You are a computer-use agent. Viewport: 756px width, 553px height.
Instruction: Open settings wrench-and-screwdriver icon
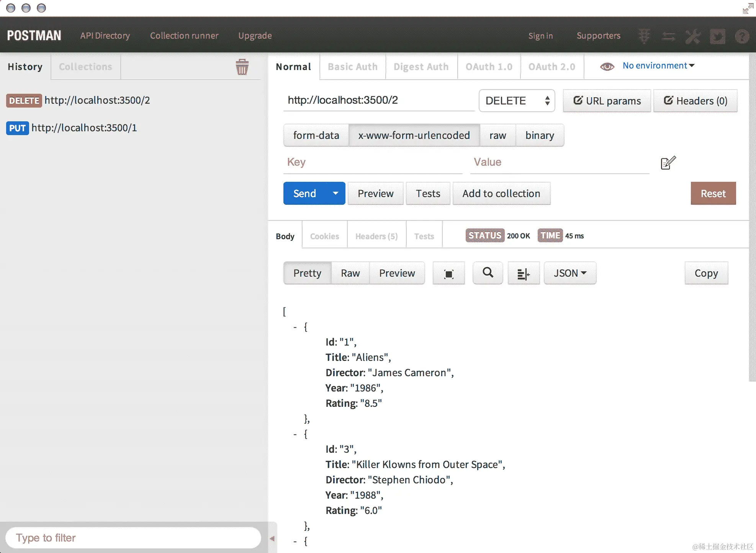click(x=692, y=36)
